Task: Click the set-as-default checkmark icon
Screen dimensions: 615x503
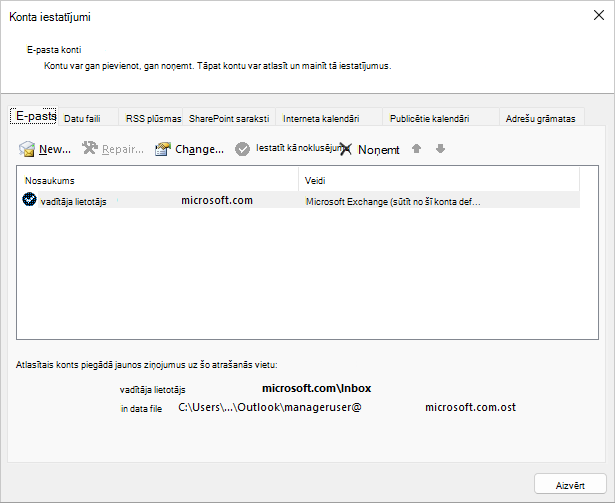Action: tap(242, 149)
